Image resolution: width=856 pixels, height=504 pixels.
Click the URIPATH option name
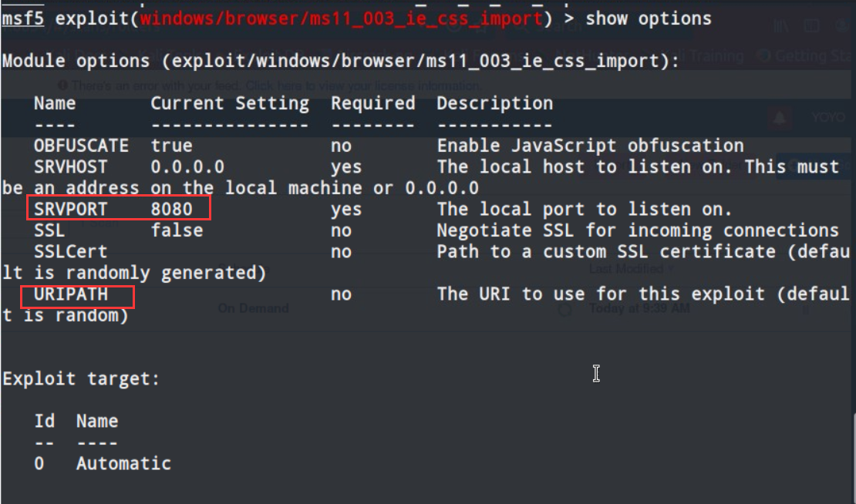click(x=70, y=294)
